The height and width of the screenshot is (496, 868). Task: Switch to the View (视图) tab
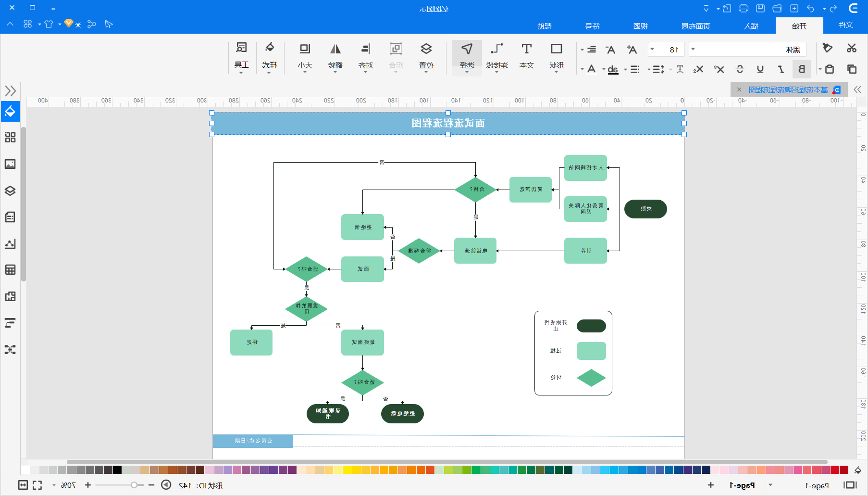641,26
